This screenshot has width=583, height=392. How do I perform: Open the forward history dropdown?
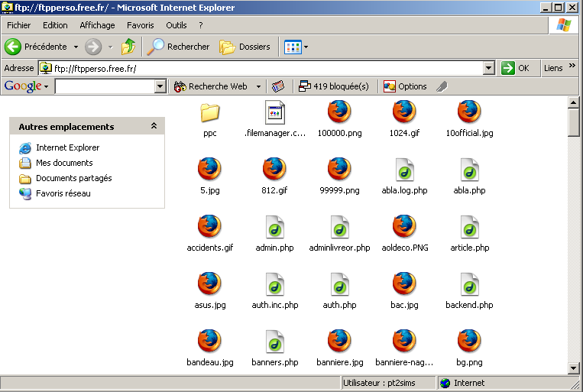(111, 47)
